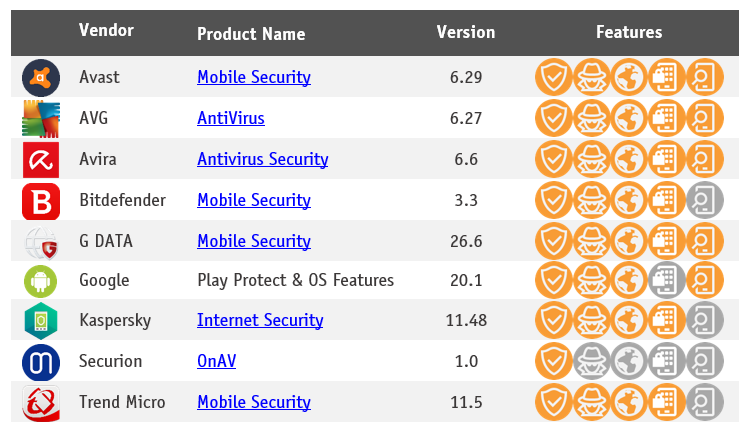The height and width of the screenshot is (437, 755).
Task: Click the grey spy-hat icon in Securion row
Action: [590, 361]
